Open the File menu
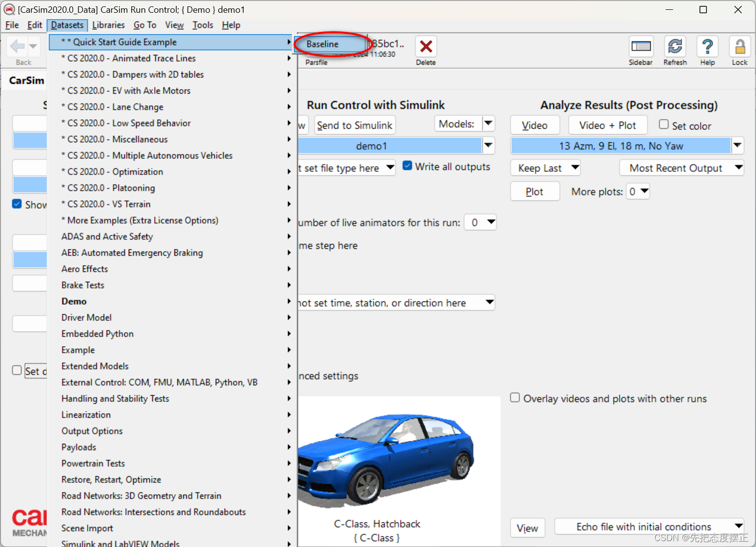This screenshot has height=547, width=756. coord(12,25)
